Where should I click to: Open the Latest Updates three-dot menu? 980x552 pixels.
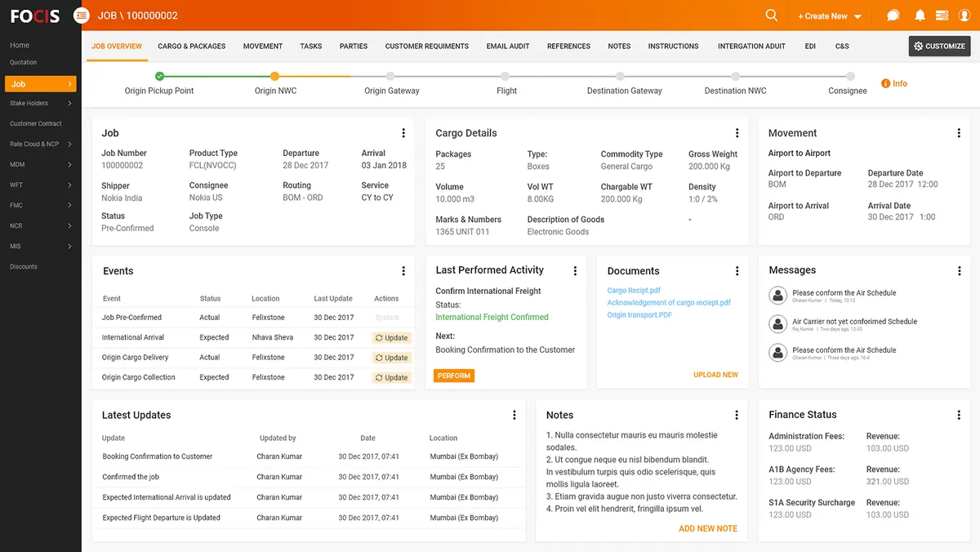coord(514,415)
